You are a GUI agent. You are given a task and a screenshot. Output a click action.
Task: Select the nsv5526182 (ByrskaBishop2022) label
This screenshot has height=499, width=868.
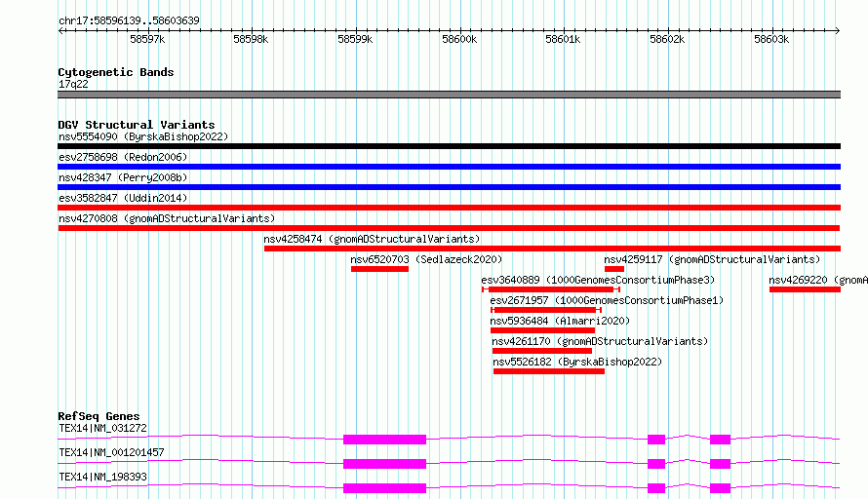(577, 362)
